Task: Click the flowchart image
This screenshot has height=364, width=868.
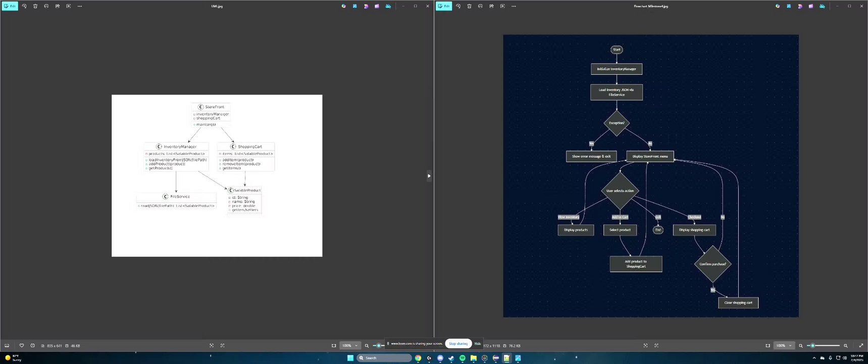Action: point(651,176)
